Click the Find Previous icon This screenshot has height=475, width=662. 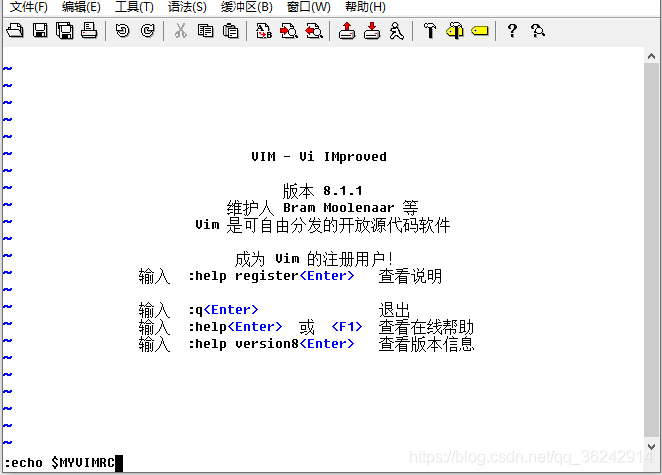point(314,31)
